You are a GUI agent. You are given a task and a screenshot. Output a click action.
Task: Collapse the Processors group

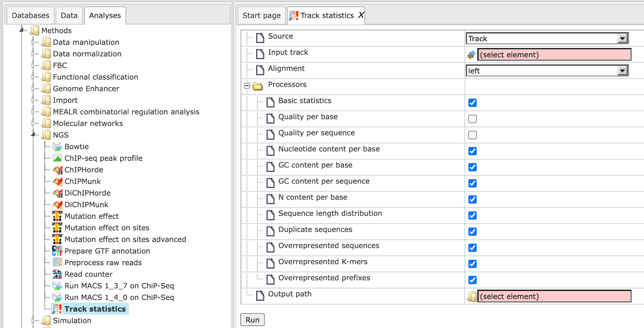coord(247,85)
